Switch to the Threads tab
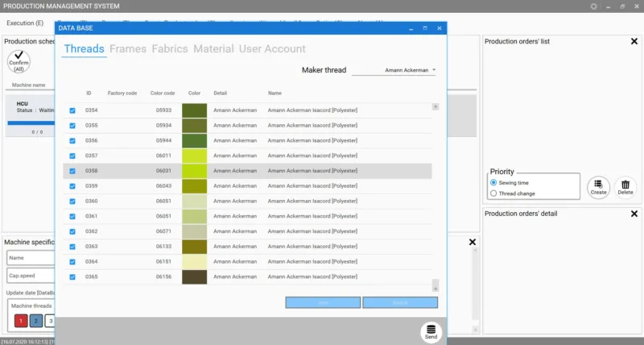The height and width of the screenshot is (345, 644). (x=85, y=48)
